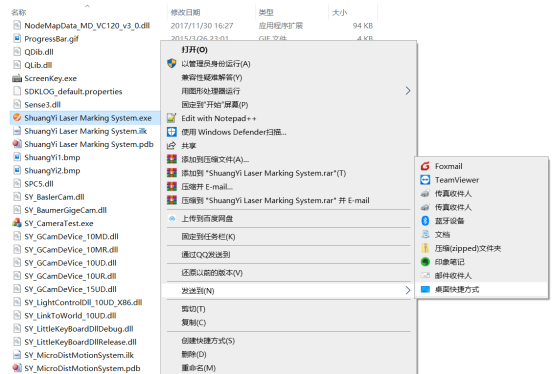Click the ScreenKey.exe keyboard icon
The width and height of the screenshot is (553, 374).
17,78
